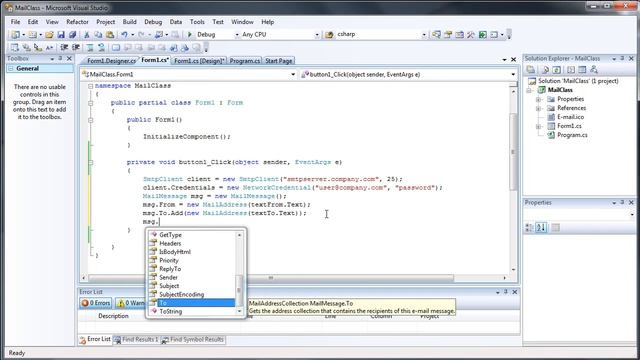This screenshot has width=640, height=360.
Task: Click the Copy toolbar icon
Action: tap(98, 35)
